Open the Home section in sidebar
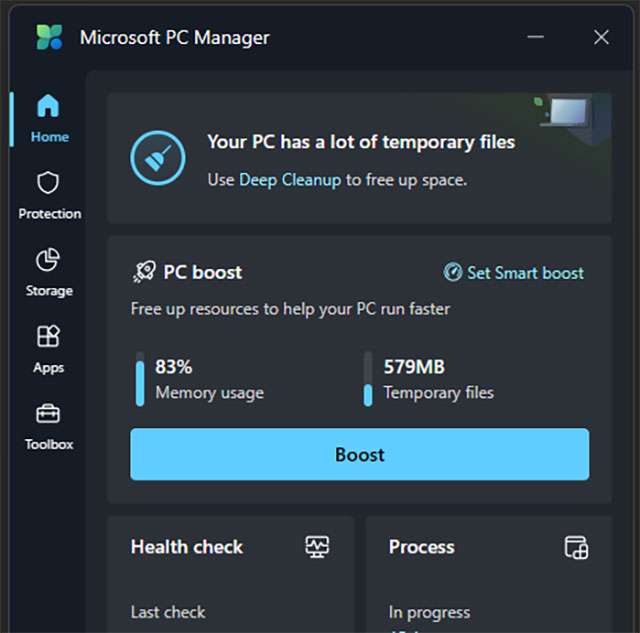The image size is (640, 633). (49, 119)
